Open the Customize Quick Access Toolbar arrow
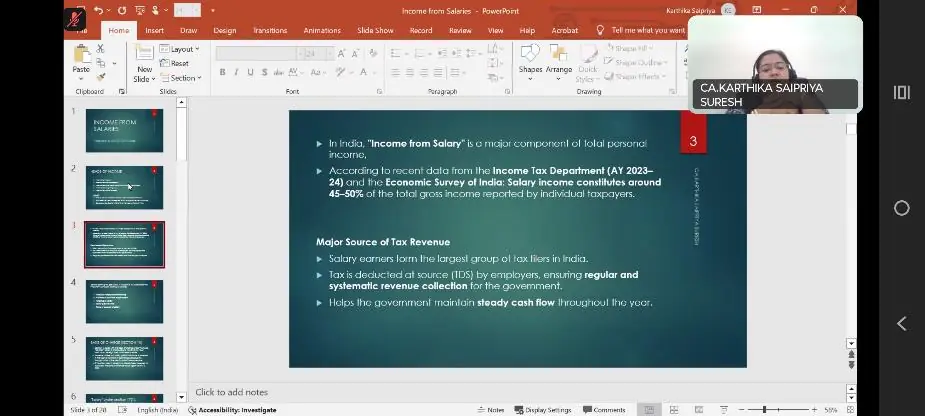 pos(213,10)
